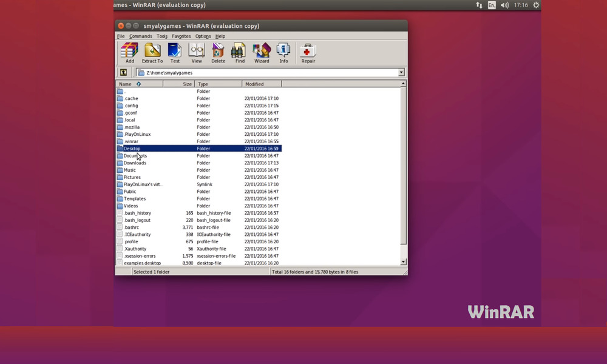Open the Commands menu
The image size is (607, 364).
(x=141, y=36)
